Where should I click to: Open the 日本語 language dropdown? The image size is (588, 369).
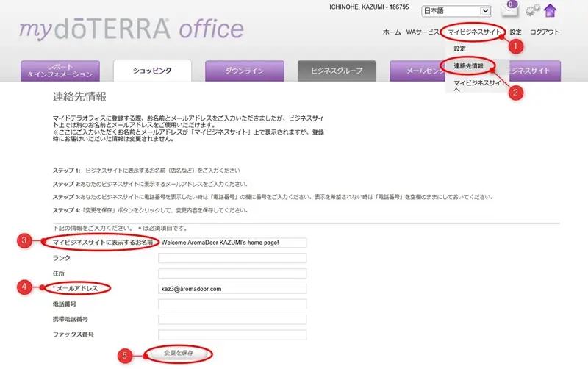(x=456, y=11)
